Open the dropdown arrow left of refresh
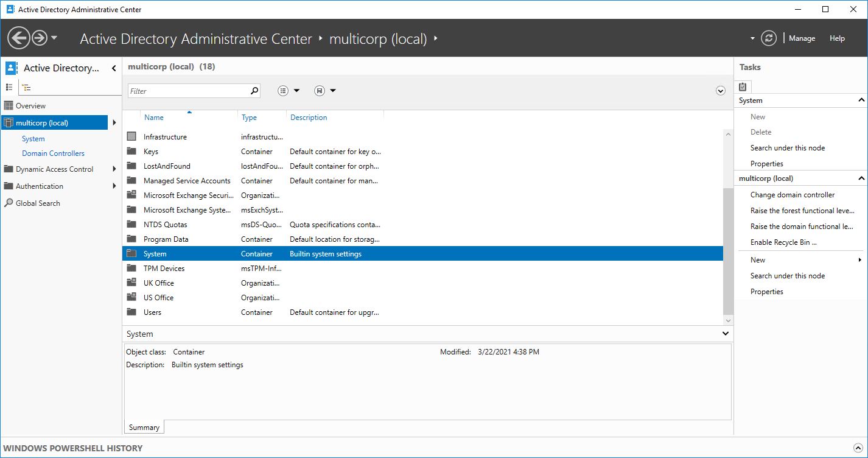Screen dimensions: 868x458 [753, 38]
